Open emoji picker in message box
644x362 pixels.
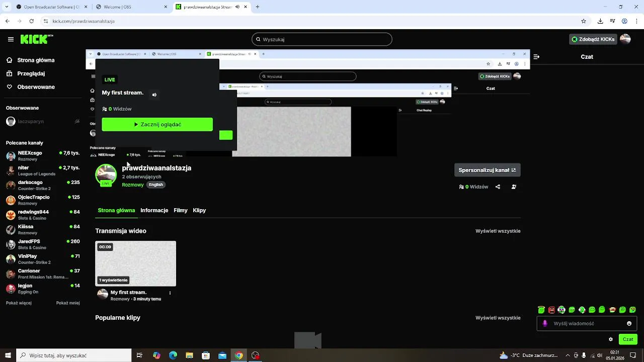[629, 323]
